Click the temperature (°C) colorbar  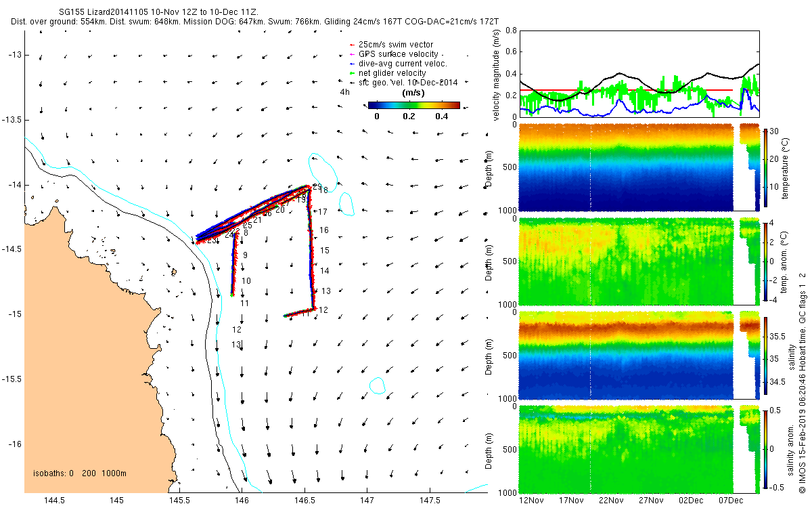click(766, 167)
